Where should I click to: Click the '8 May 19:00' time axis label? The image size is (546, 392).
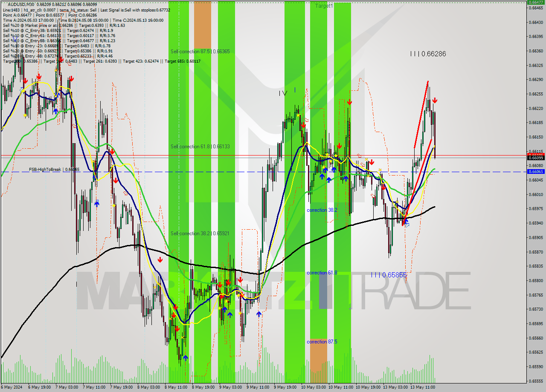point(204,388)
